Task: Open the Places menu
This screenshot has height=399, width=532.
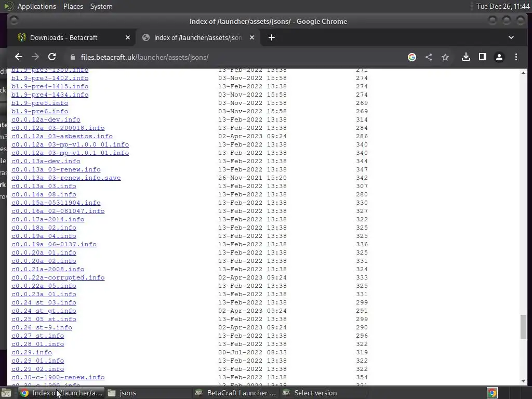Action: click(x=73, y=6)
